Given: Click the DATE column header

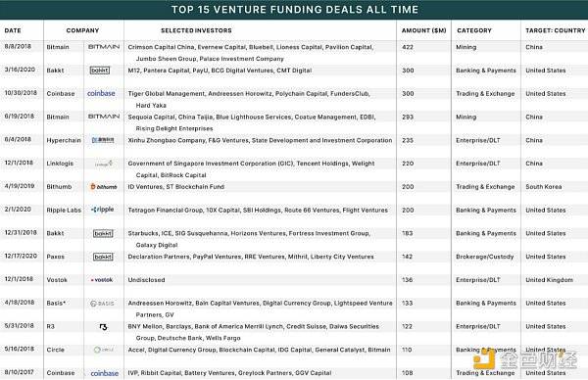Looking at the screenshot, I should point(13,30).
